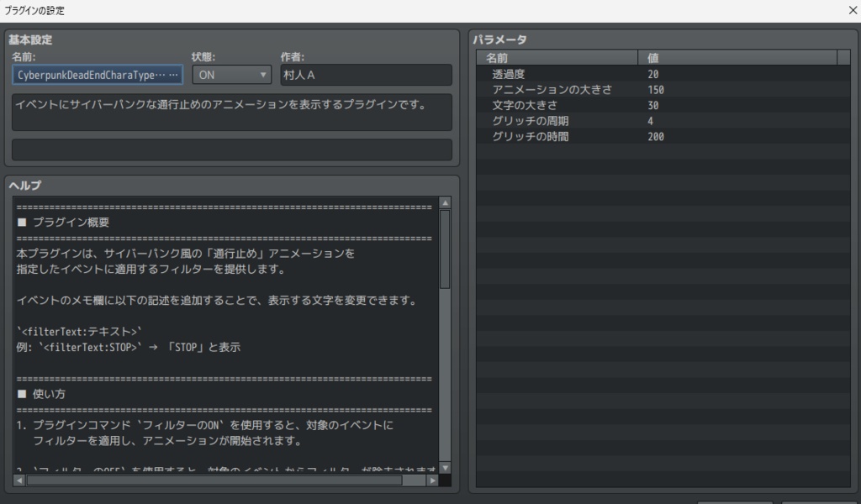Click the plugin description text box
Viewport: 861px width, 504px height.
pos(230,112)
